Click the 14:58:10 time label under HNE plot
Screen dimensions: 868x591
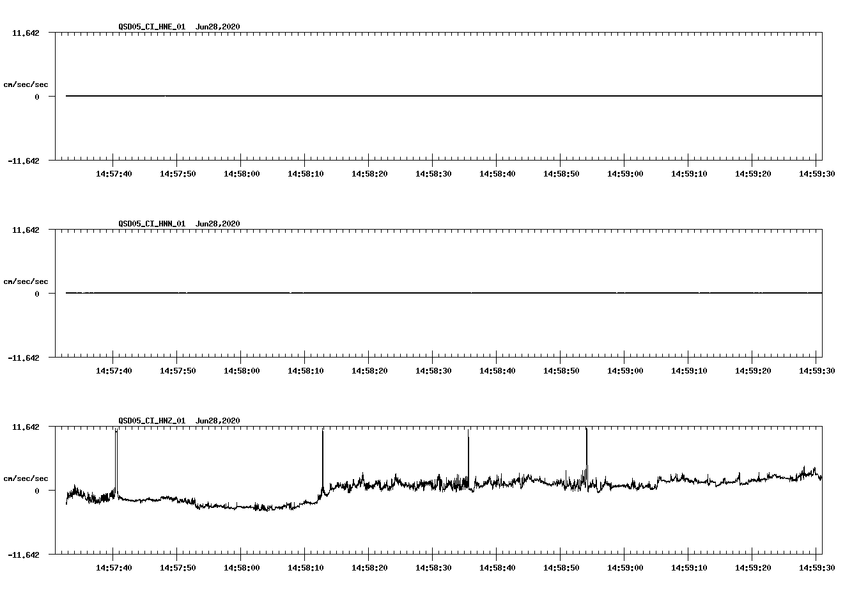click(x=306, y=173)
